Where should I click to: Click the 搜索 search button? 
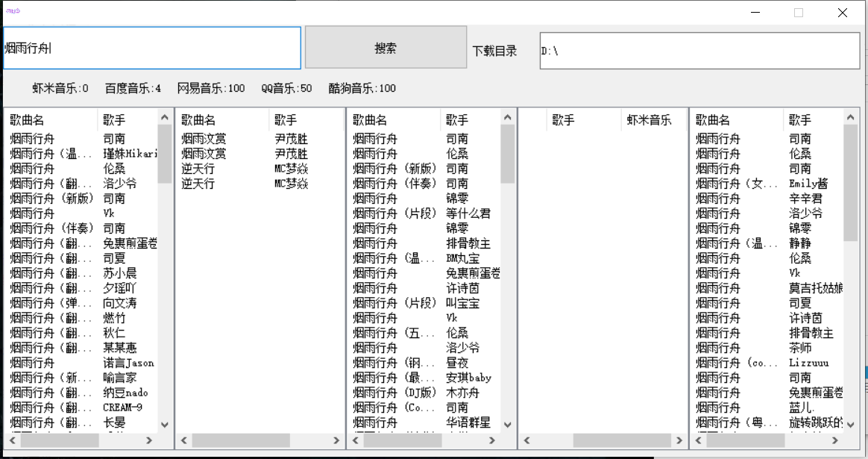[386, 48]
